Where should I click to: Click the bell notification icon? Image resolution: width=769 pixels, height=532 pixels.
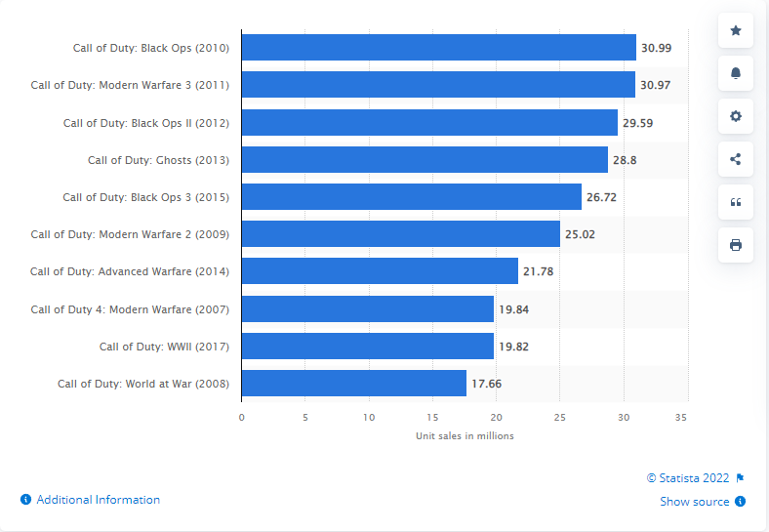click(x=735, y=73)
